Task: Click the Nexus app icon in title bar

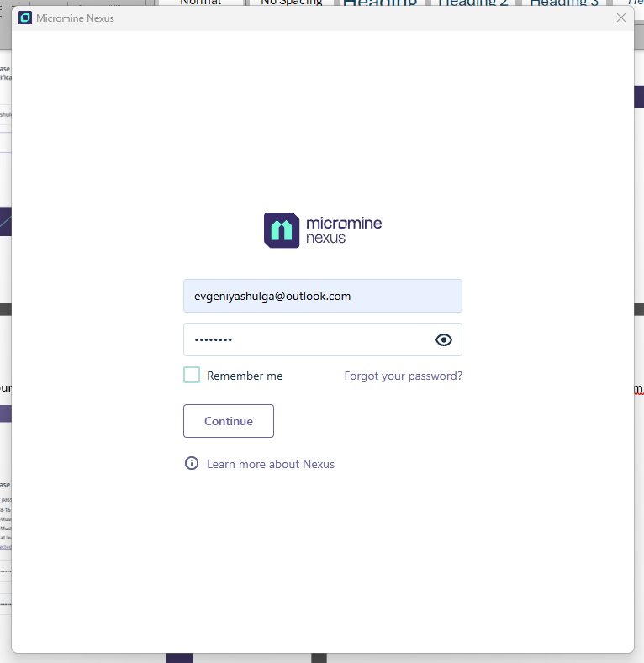Action: [25, 18]
